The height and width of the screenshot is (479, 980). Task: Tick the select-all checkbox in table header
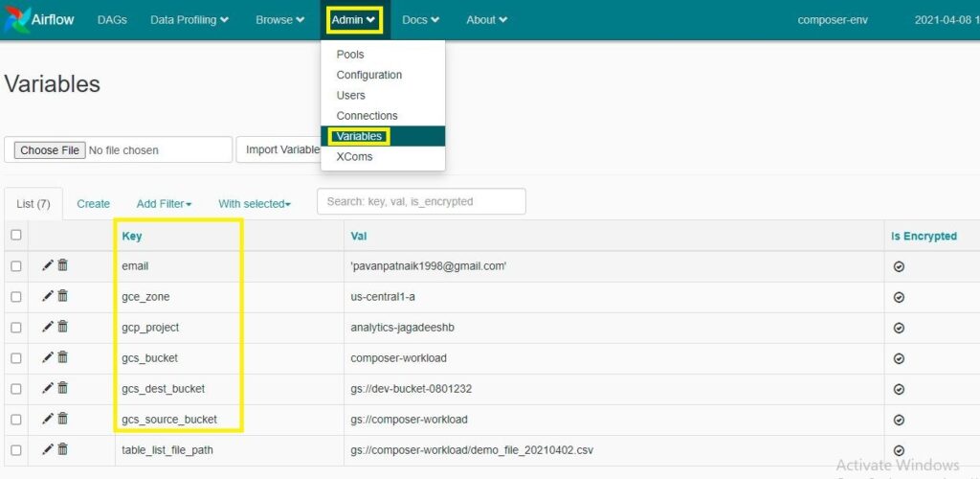point(15,235)
